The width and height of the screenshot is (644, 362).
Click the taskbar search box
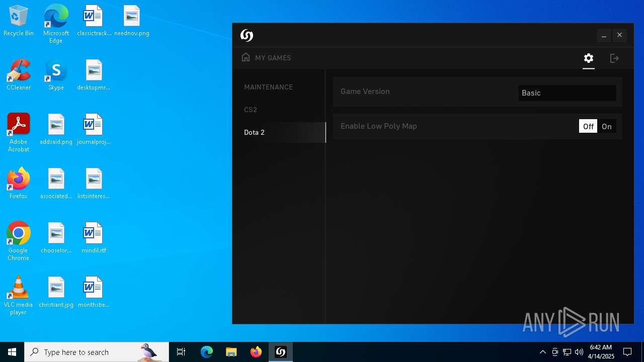click(97, 352)
